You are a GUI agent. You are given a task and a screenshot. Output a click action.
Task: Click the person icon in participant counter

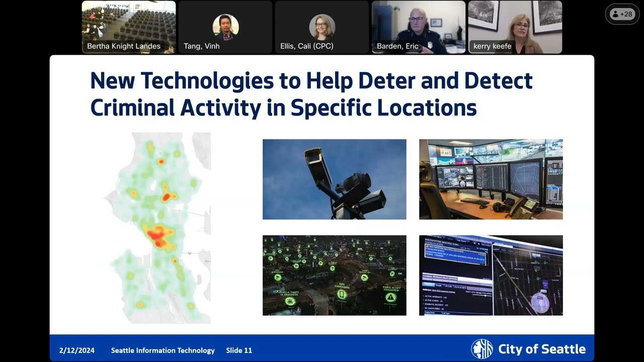click(x=616, y=14)
